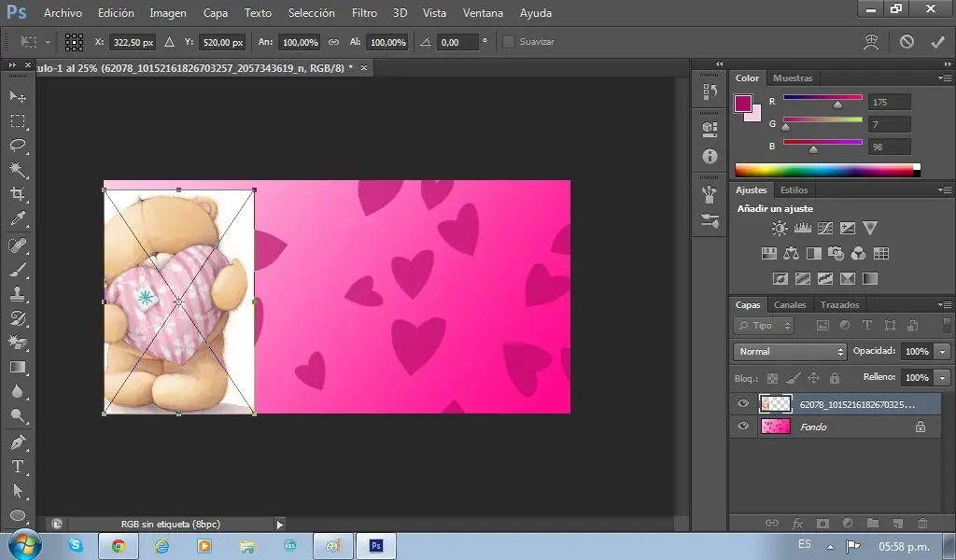Create a new layer group folder
Image resolution: width=956 pixels, height=560 pixels.
click(873, 523)
